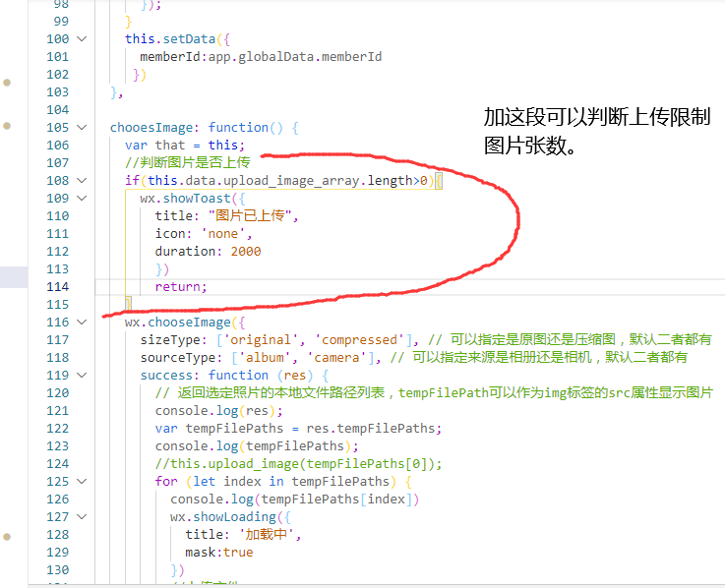Collapse wx.showLoading block at line 127
This screenshot has height=588, width=725.
pos(82,517)
